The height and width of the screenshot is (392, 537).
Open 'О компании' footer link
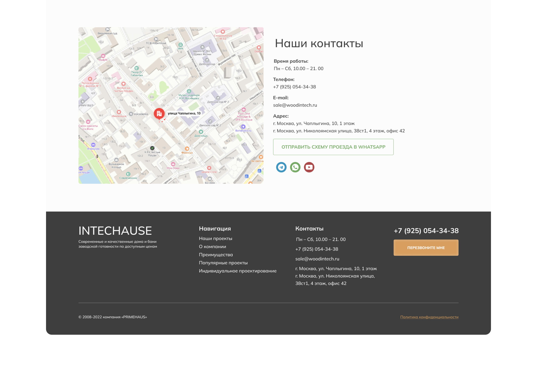(212, 247)
